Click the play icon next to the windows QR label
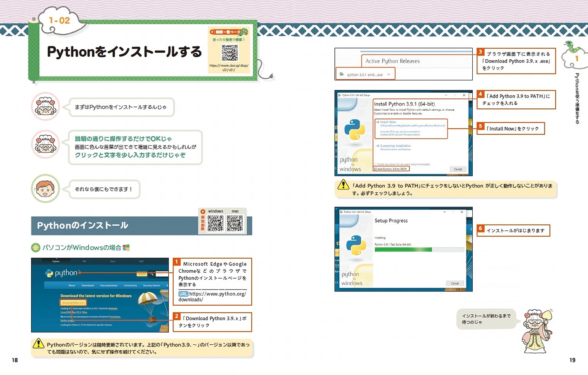The height and width of the screenshot is (375, 588). coord(203,211)
